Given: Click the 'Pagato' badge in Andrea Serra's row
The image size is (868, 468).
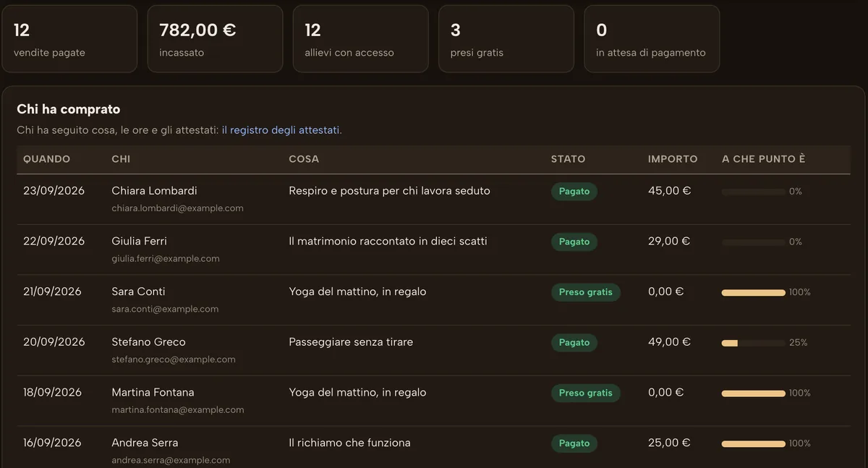Looking at the screenshot, I should (x=574, y=443).
